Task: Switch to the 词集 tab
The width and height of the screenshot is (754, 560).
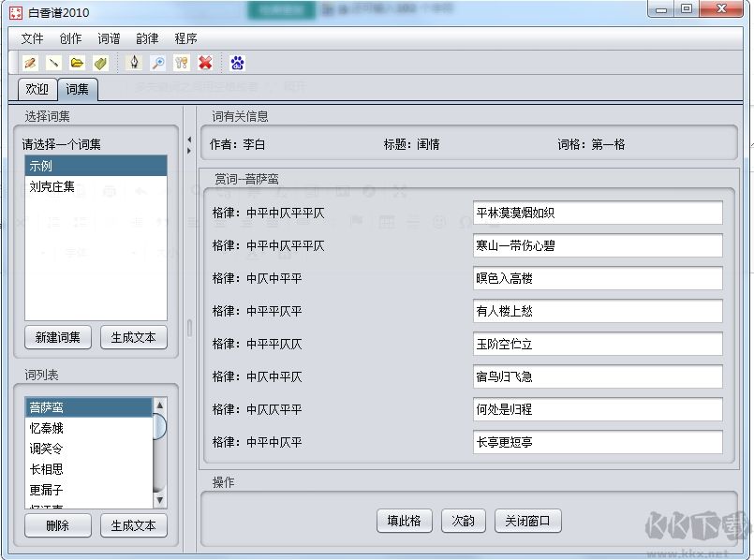Action: coord(78,89)
